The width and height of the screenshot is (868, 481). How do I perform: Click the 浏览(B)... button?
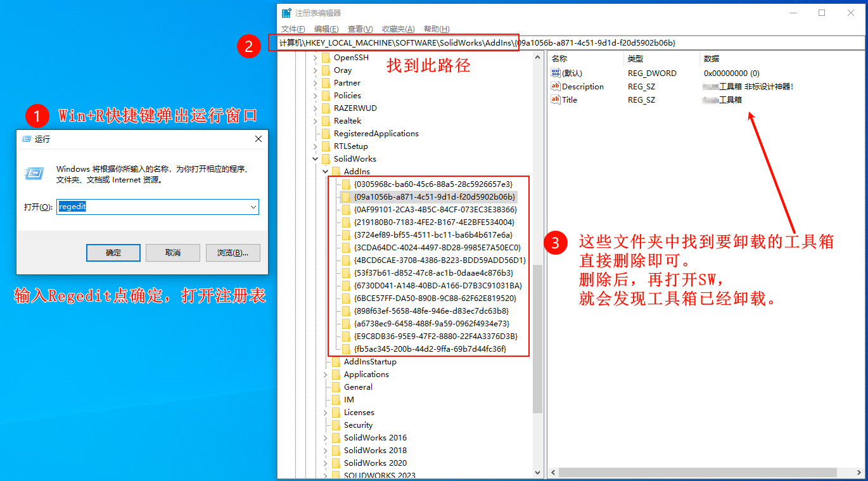(x=233, y=253)
